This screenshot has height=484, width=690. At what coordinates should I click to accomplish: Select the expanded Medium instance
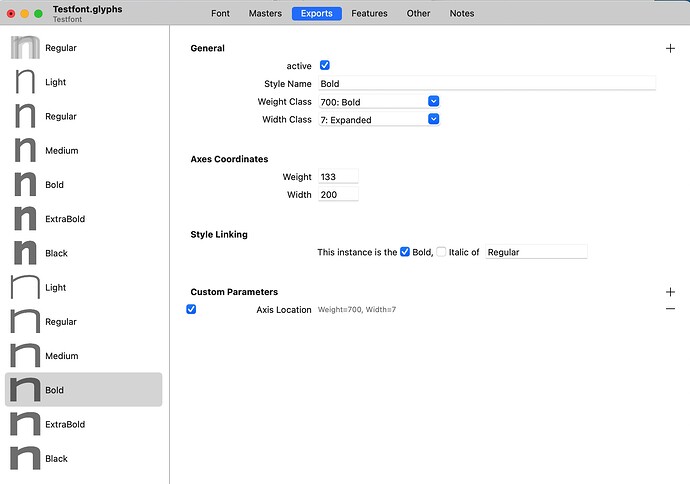click(x=84, y=356)
